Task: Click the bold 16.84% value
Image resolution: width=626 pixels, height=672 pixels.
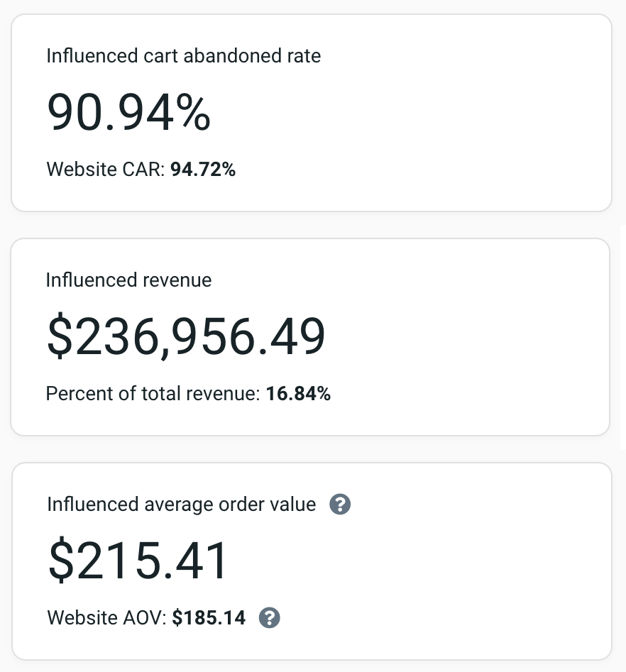Action: (x=299, y=394)
